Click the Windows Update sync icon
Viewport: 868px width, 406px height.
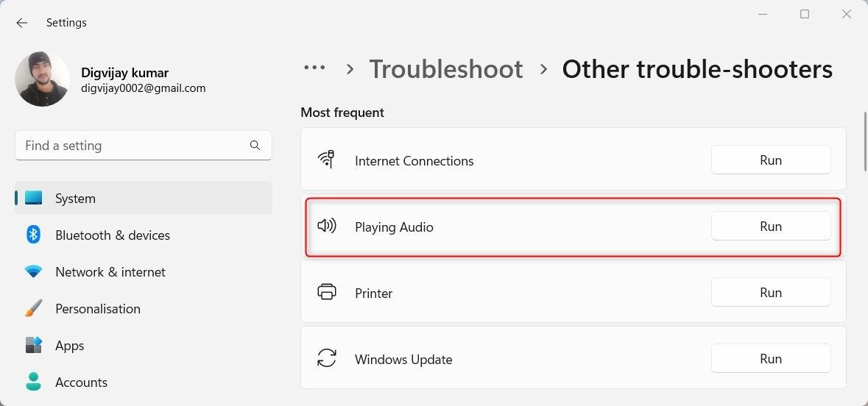(327, 358)
